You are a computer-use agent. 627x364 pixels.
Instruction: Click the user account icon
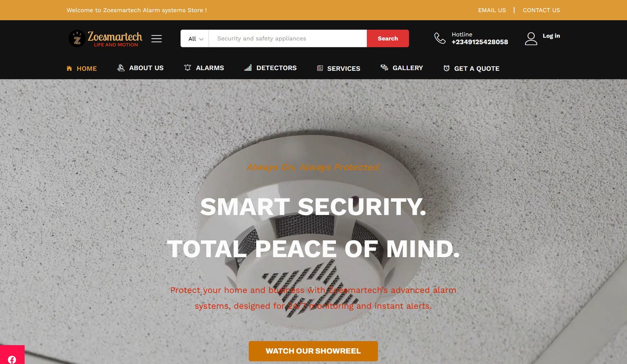tap(531, 38)
